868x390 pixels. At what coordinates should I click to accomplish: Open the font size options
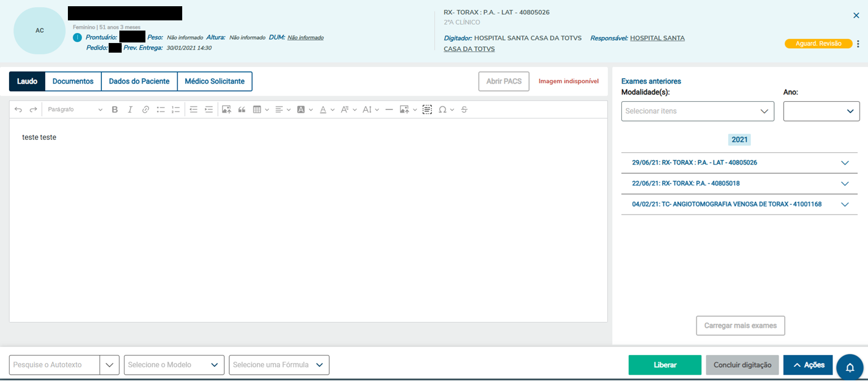(x=371, y=110)
